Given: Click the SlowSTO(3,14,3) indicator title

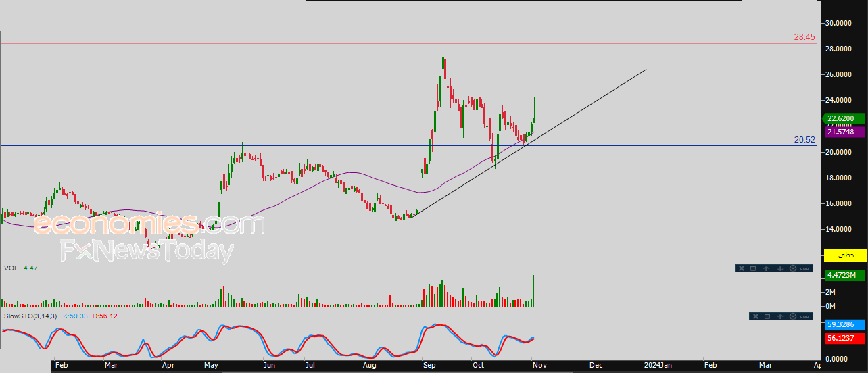Looking at the screenshot, I should coord(30,316).
